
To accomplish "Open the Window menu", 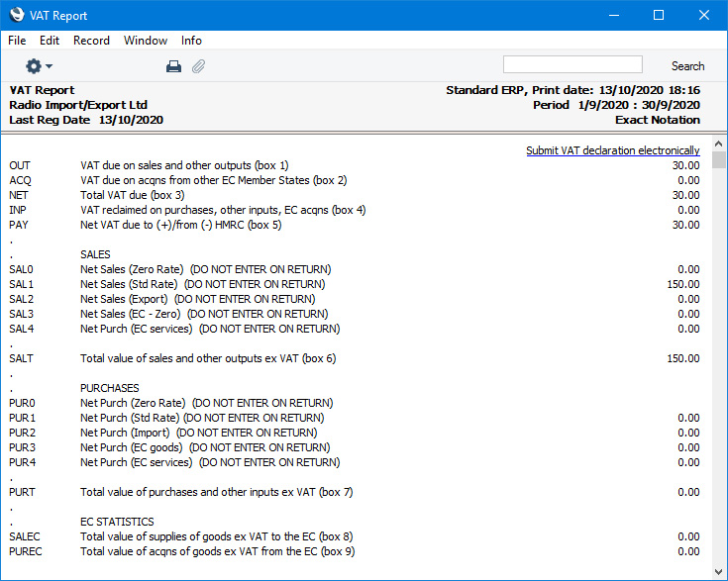I will tap(146, 41).
